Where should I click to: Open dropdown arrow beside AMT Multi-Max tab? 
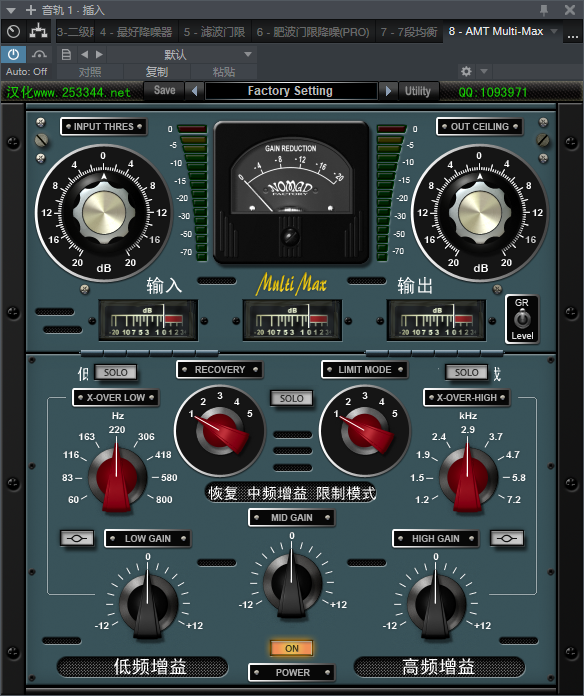pyautogui.click(x=554, y=32)
